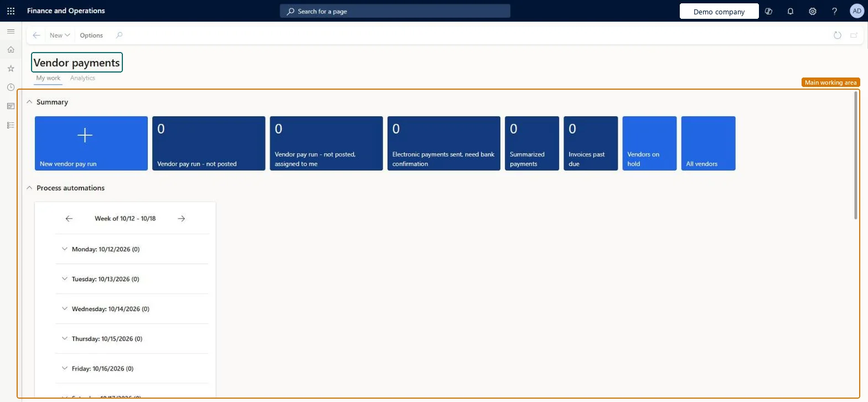Open the All vendors tile

tap(709, 143)
